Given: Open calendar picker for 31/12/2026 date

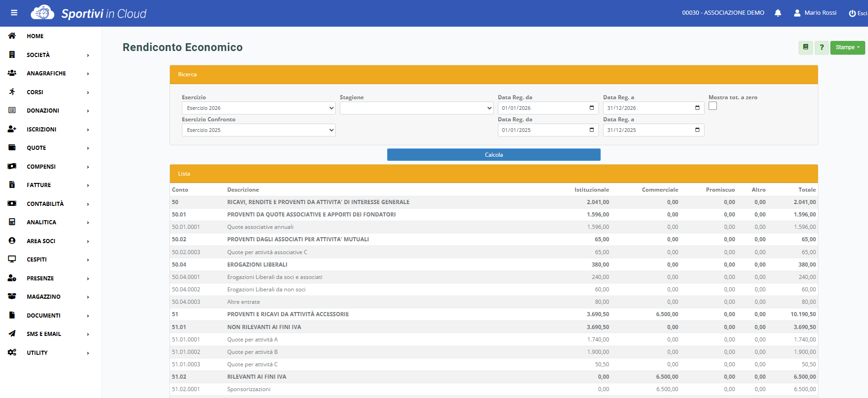Looking at the screenshot, I should (x=697, y=108).
